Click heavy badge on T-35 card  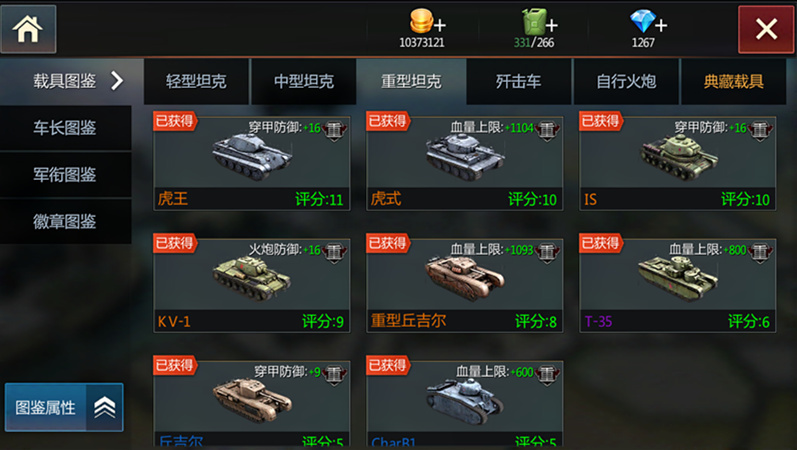click(x=760, y=253)
